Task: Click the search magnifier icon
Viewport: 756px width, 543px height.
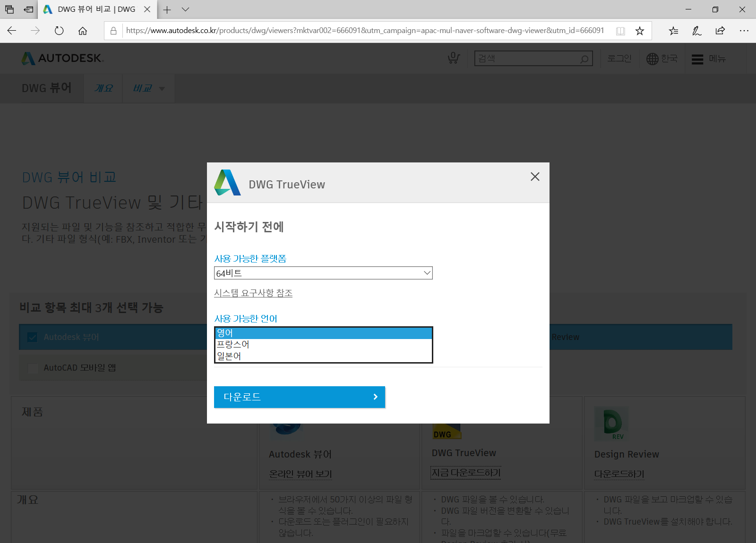Action: point(584,59)
